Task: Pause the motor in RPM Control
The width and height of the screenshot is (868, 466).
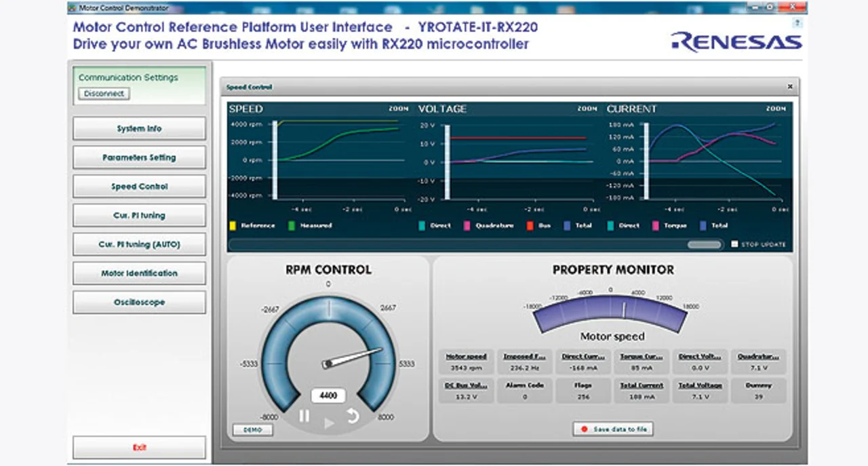Action: (x=304, y=416)
